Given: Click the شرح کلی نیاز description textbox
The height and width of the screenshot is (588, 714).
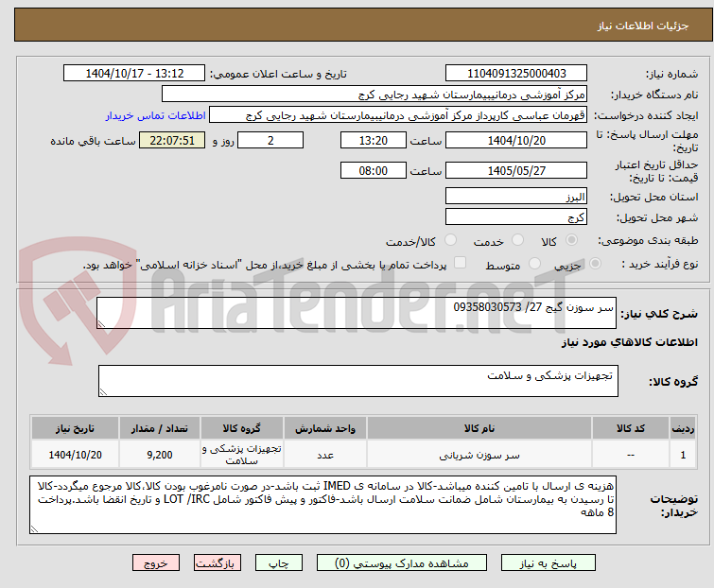Looking at the screenshot, I should coord(357,313).
